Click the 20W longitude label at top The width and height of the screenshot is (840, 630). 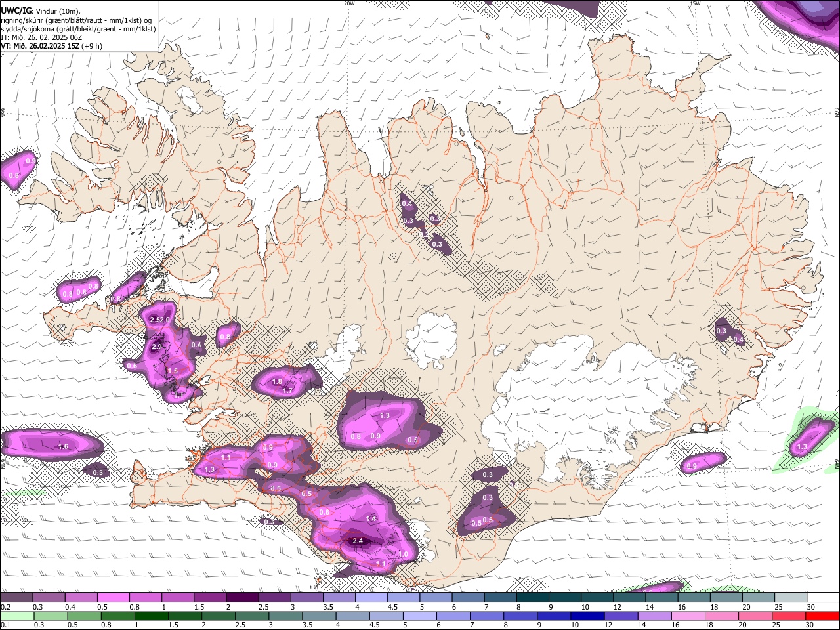click(x=349, y=3)
